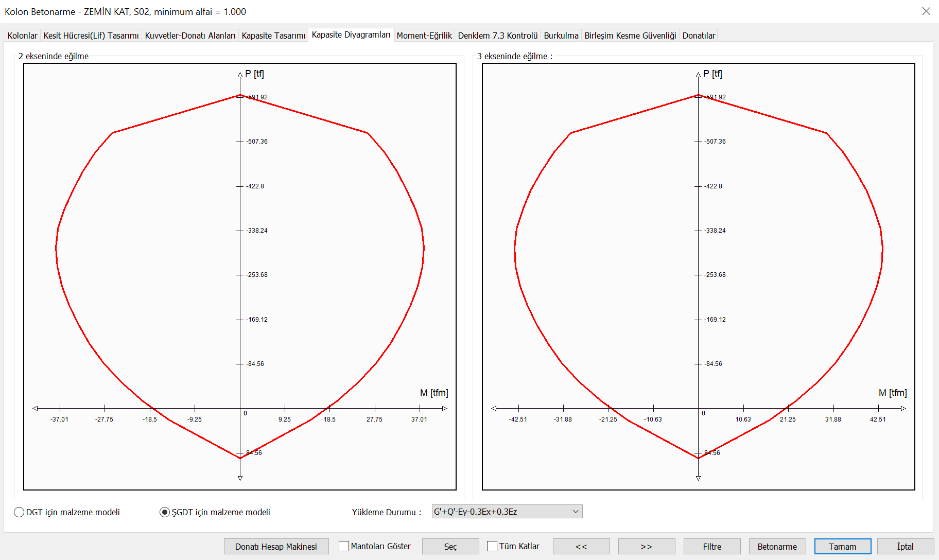Screen dimensions: 939x560
Task: Open the Moment-Eğrilik tab
Action: (x=424, y=36)
